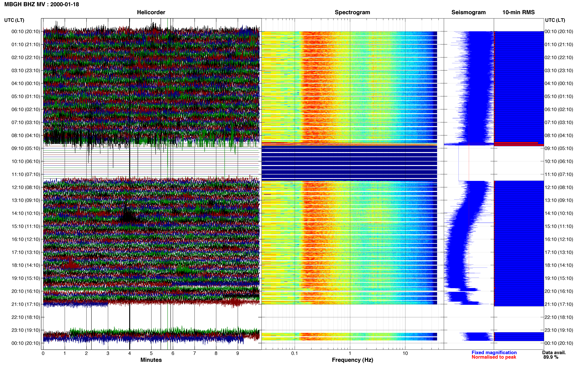Click the 'Data avail.' label
This screenshot has height=368, width=588.
(554, 353)
